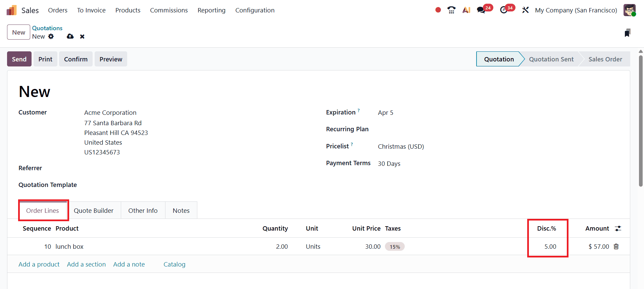This screenshot has height=289, width=644.
Task: Edit the discount value 5.00
Action: tap(550, 246)
